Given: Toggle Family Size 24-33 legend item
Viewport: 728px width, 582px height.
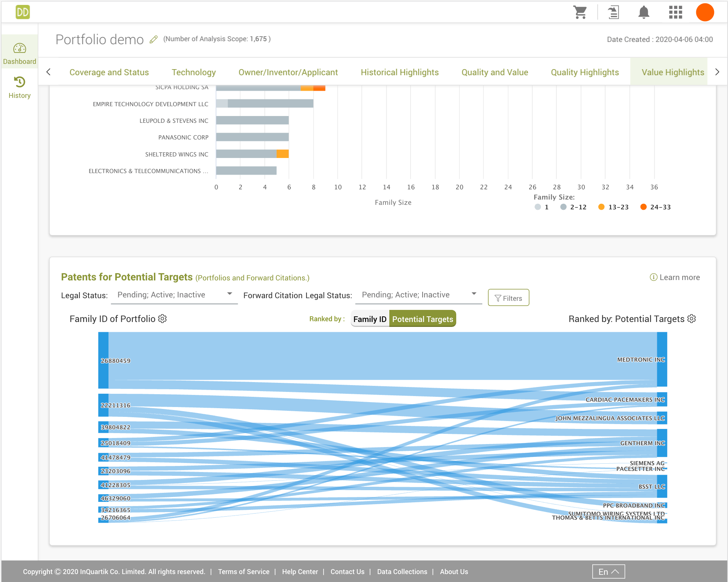Looking at the screenshot, I should pyautogui.click(x=655, y=207).
